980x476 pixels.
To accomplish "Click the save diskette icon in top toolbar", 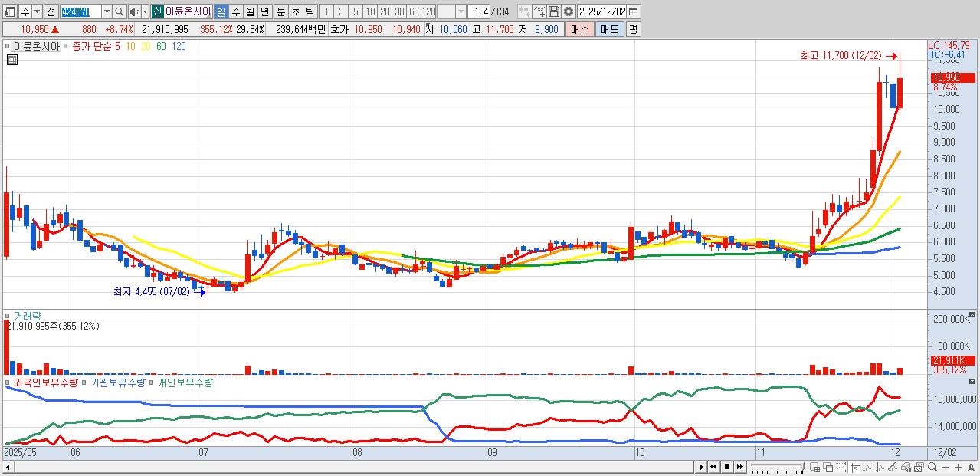I will [554, 11].
